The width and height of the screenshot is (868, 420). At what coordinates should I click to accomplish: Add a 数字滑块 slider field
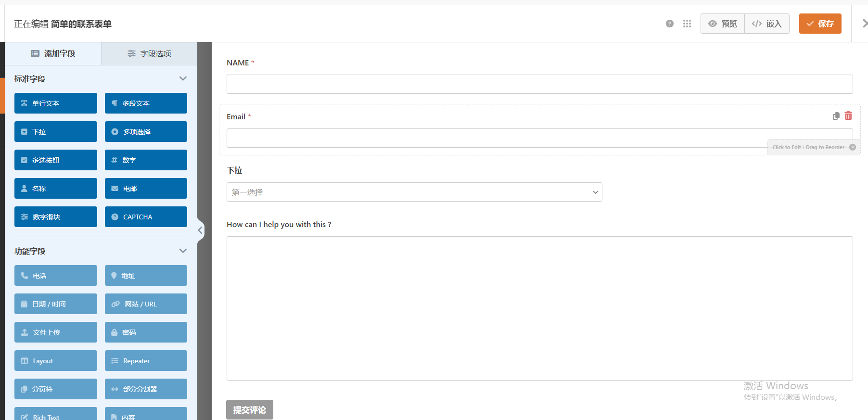(56, 217)
